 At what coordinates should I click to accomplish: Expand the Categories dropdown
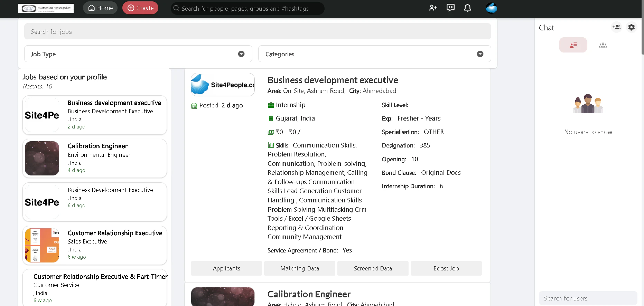point(374,54)
